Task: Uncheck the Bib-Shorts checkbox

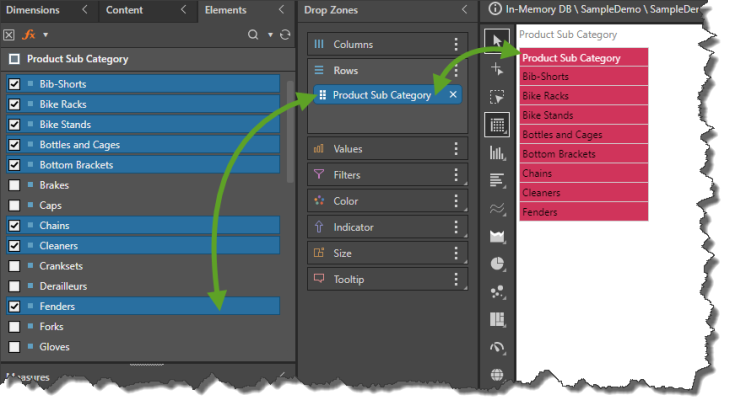Action: [x=14, y=85]
